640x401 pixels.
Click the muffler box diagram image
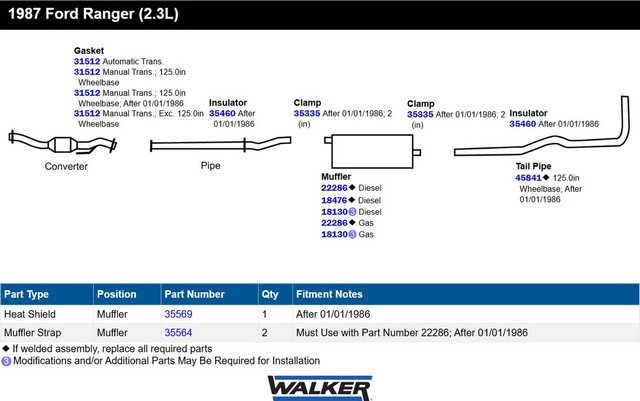click(372, 151)
